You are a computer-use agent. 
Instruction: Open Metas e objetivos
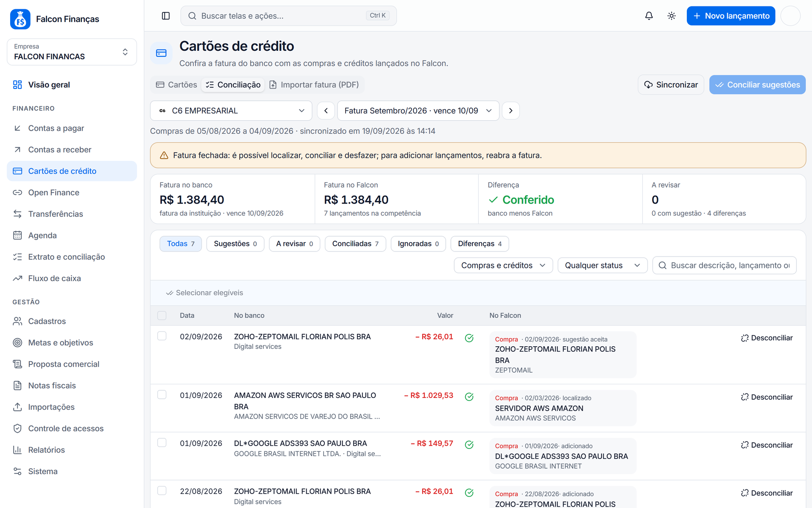tap(72, 342)
